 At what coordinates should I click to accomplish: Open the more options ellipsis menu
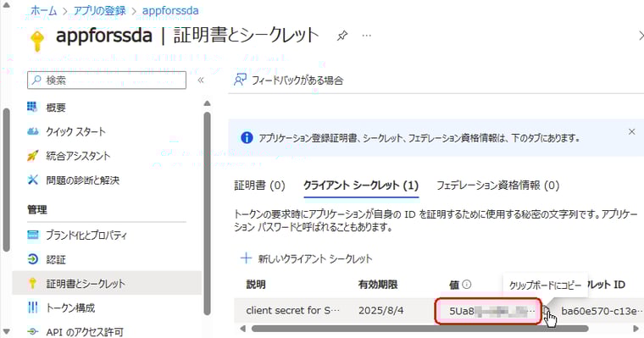pos(367,36)
